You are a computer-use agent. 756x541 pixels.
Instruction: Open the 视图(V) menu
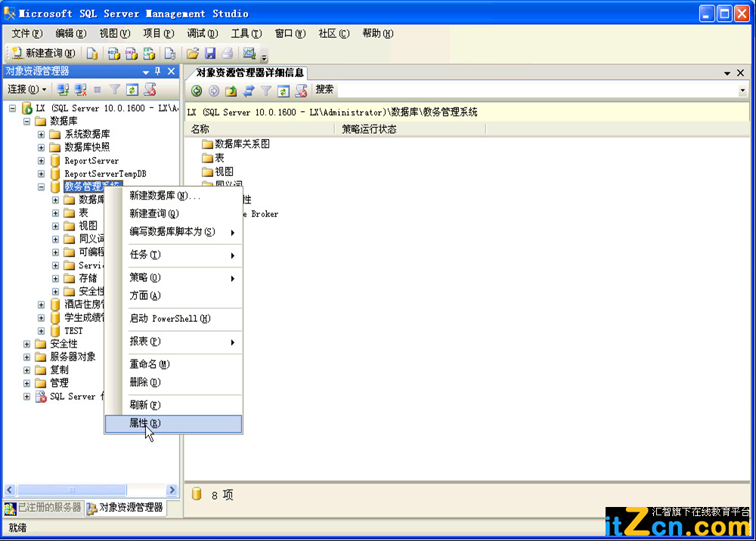[x=115, y=33]
